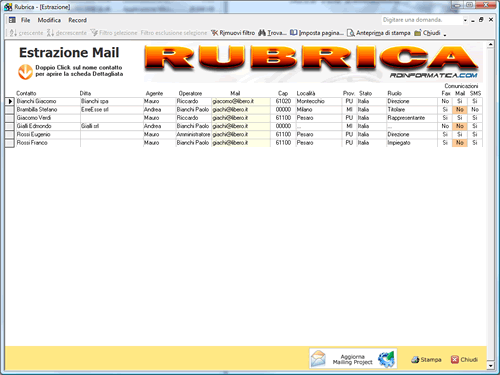This screenshot has height=375, width=500.
Task: Focus the 'Digitare una domanda' help box
Action: point(422,20)
